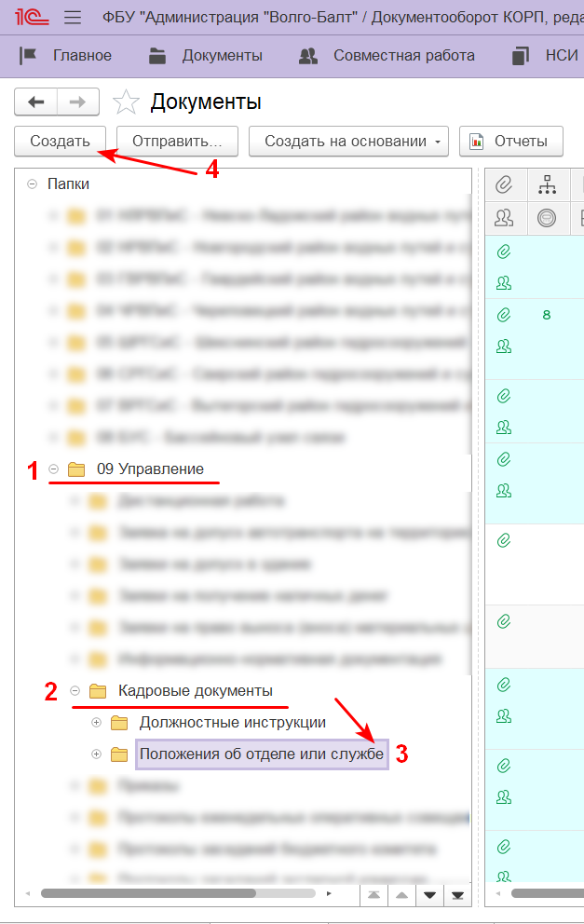Viewport: 584px width, 924px height.
Task: Switch to Совместная работа section
Action: 387,56
